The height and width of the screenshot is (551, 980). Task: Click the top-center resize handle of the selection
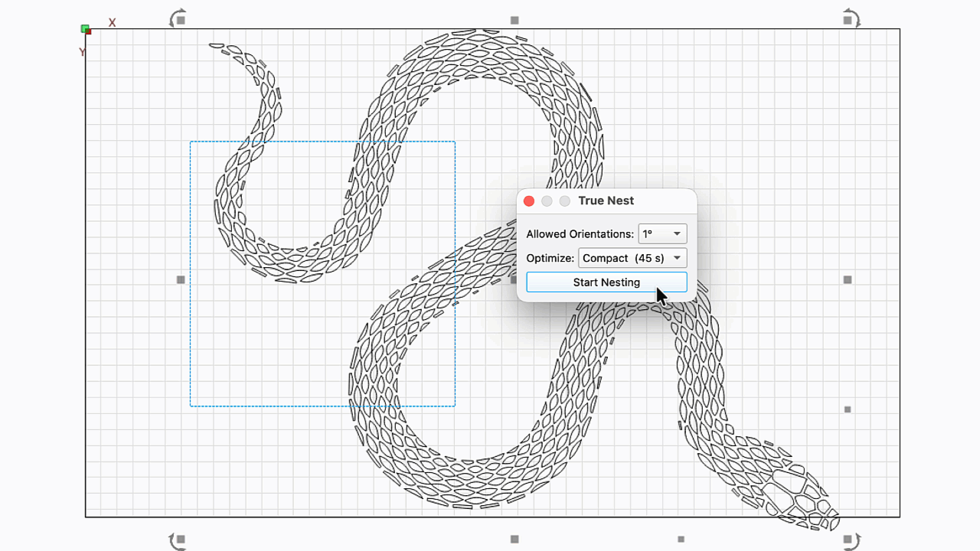pos(514,20)
